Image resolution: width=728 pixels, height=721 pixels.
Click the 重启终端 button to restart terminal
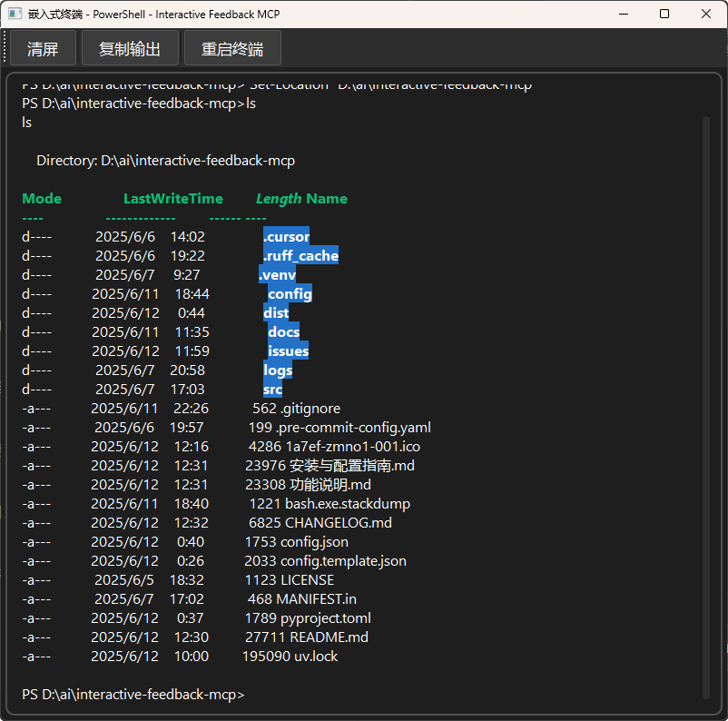(231, 47)
